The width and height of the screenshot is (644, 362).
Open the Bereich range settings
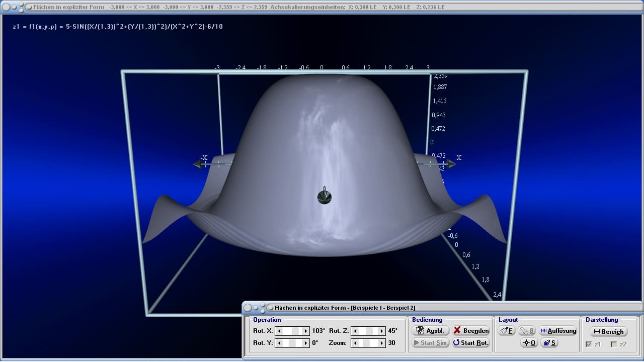pyautogui.click(x=608, y=331)
